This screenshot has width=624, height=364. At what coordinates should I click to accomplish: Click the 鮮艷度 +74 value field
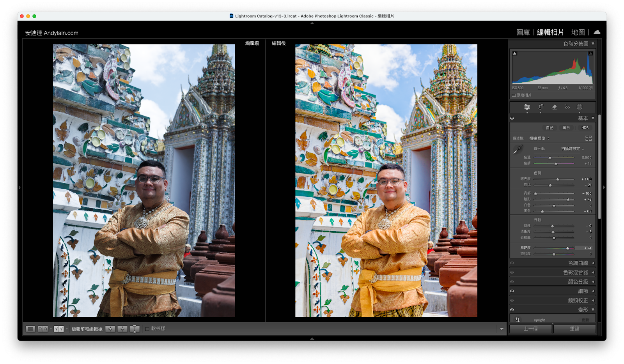(584, 248)
